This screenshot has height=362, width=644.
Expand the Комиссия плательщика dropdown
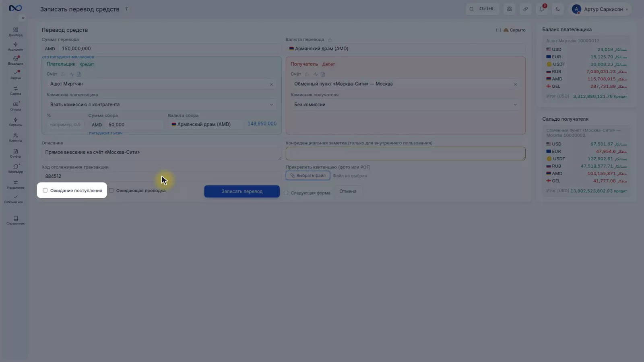coord(161,105)
